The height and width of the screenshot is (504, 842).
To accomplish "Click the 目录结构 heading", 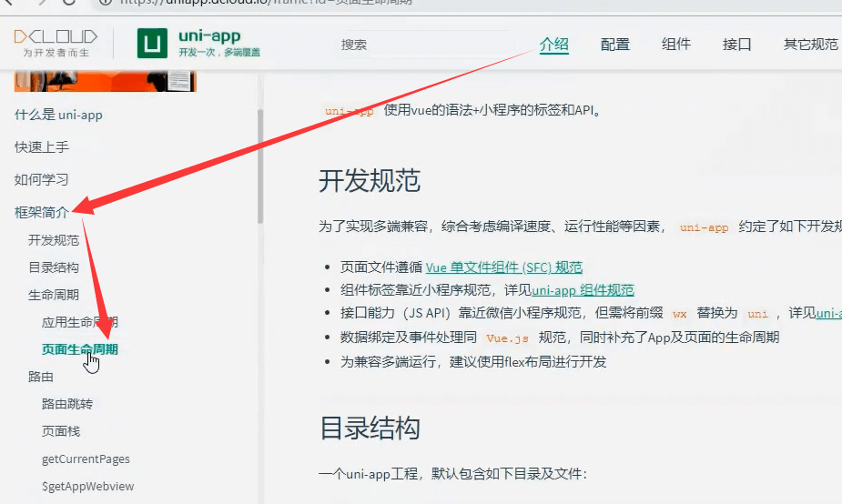I will (370, 428).
